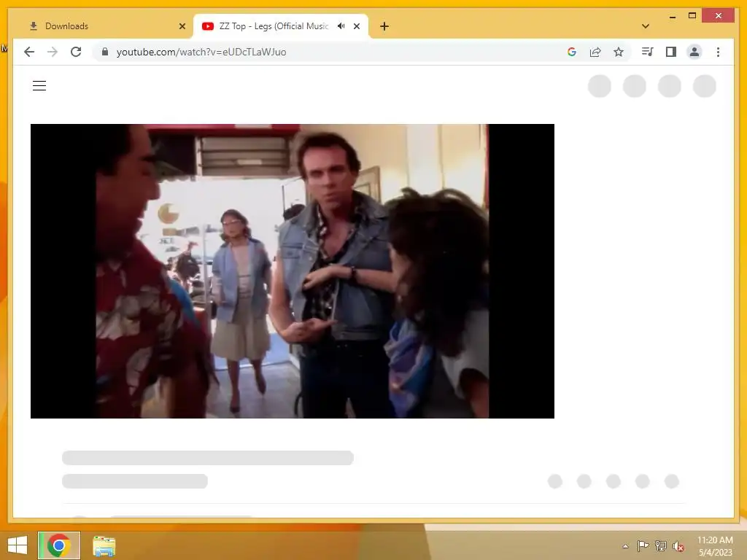This screenshot has width=747, height=560.
Task: Toggle the browser side panel
Action: coord(671,52)
